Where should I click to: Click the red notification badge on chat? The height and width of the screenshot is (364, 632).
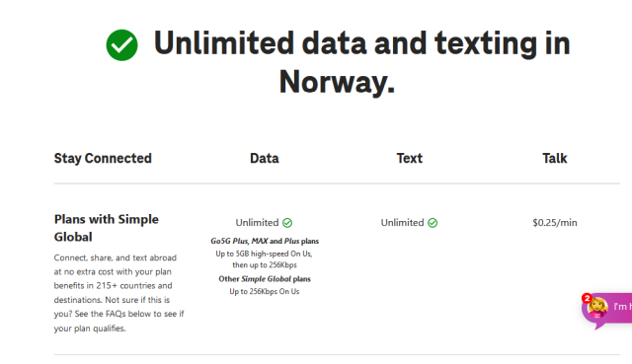point(587,298)
